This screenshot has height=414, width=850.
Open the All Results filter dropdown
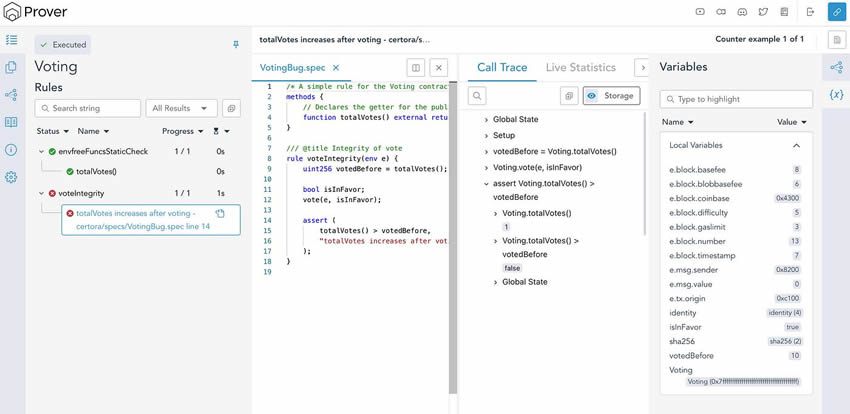point(181,108)
